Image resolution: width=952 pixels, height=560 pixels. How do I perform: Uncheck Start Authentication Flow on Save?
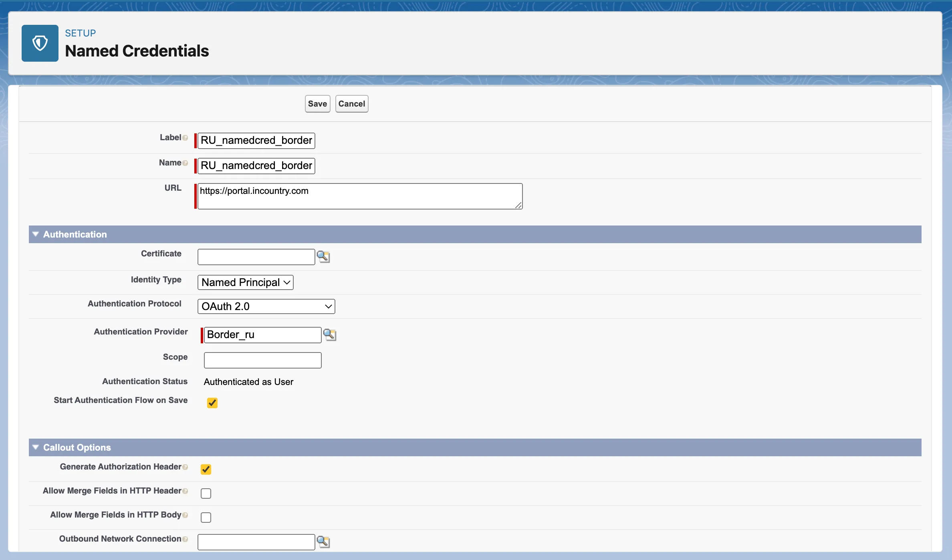(x=212, y=403)
